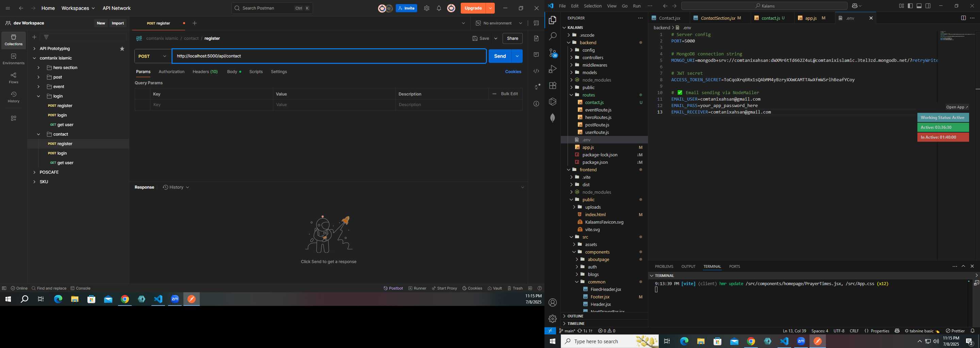Click the request URL input field
980x348 pixels.
click(329, 56)
